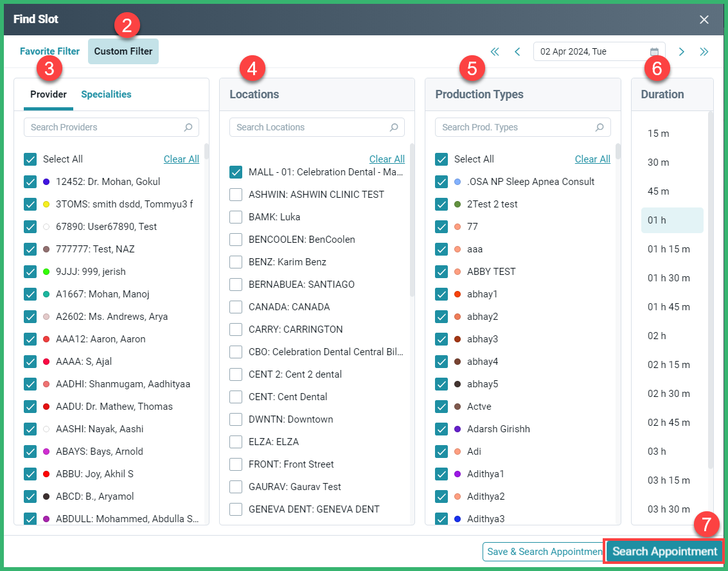Click the double-left chevron to jump back
This screenshot has width=728, height=571.
tap(494, 51)
